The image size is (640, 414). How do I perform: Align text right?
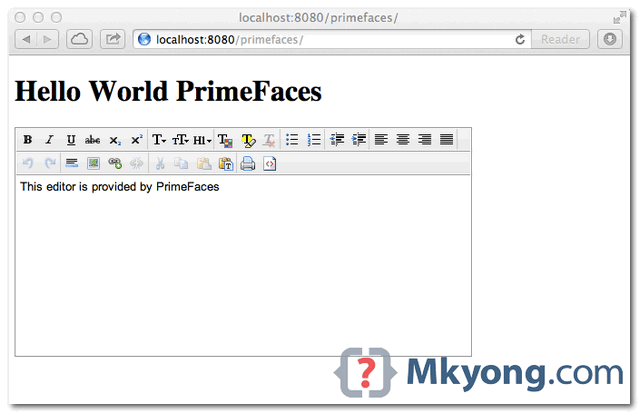[424, 140]
